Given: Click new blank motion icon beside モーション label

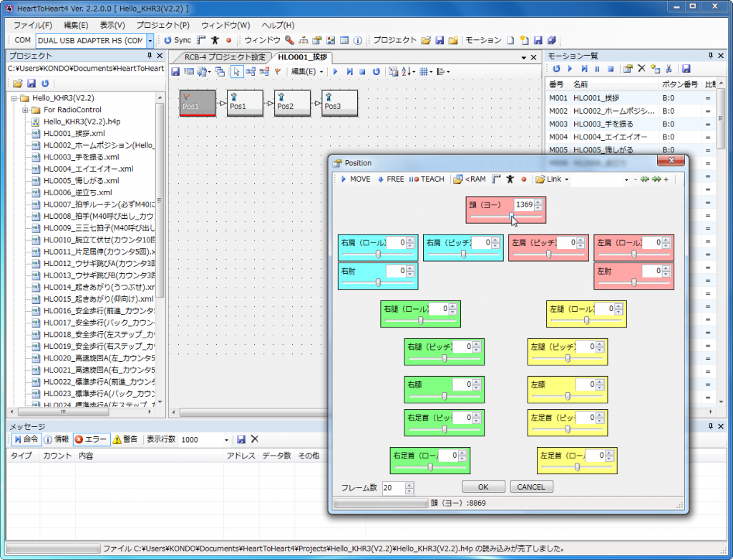Looking at the screenshot, I should (510, 40).
